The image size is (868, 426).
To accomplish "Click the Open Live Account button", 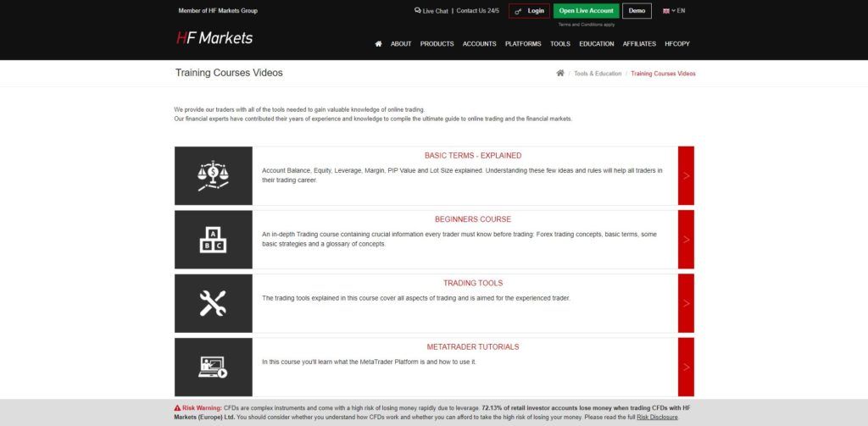I will click(x=587, y=11).
